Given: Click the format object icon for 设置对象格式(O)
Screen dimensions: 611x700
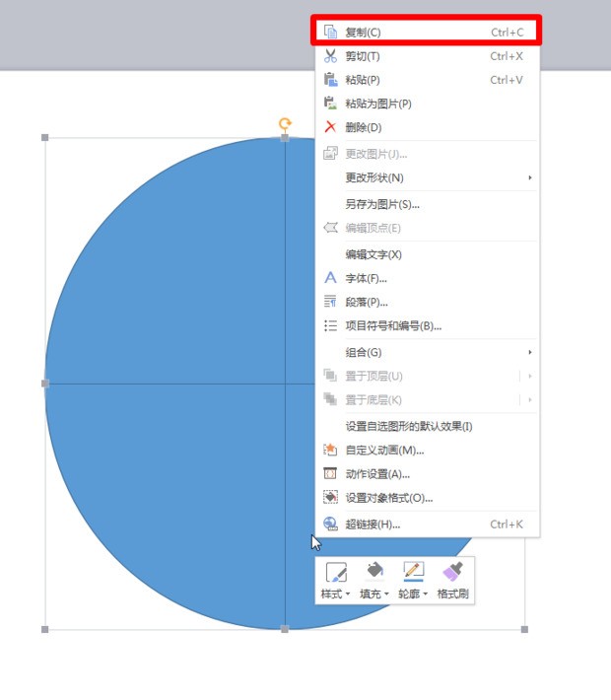Looking at the screenshot, I should pyautogui.click(x=330, y=497).
